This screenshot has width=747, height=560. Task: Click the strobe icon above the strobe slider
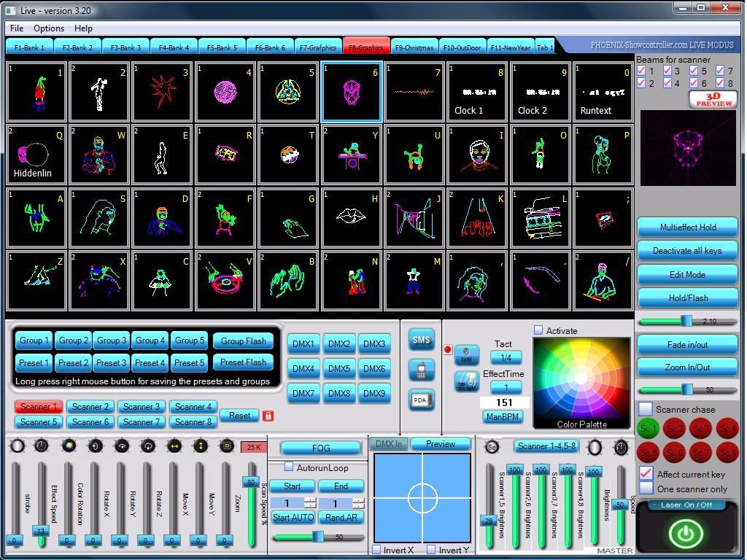[x=18, y=446]
